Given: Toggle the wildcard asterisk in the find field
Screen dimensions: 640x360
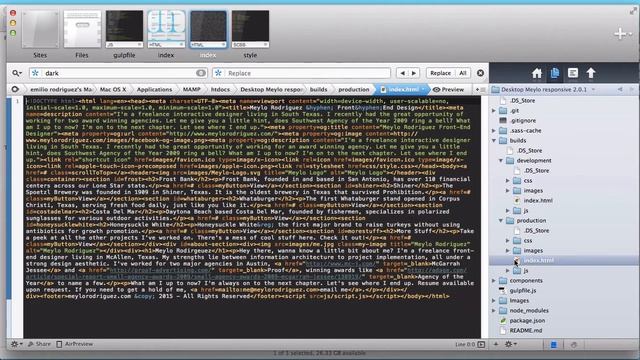Looking at the screenshot, I should click(36, 73).
